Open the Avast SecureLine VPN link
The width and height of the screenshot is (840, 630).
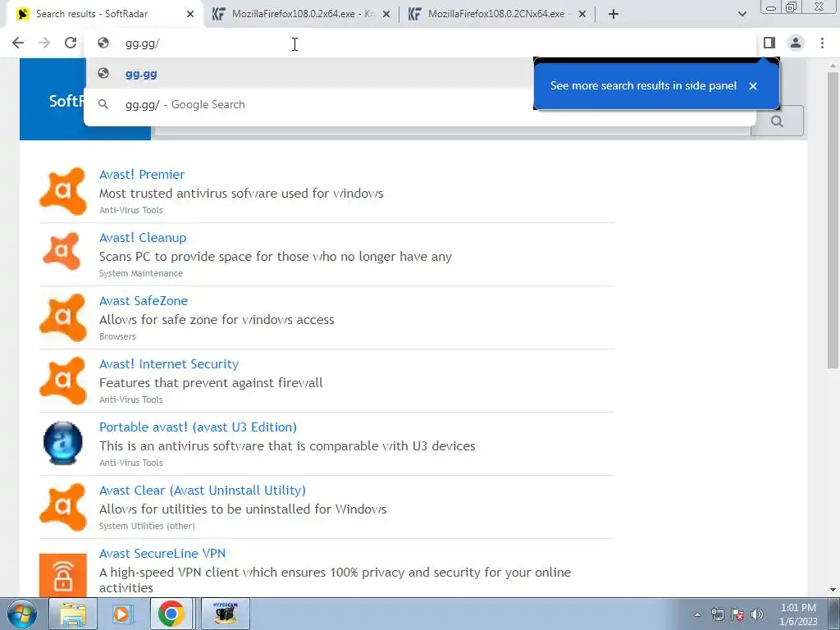162,554
